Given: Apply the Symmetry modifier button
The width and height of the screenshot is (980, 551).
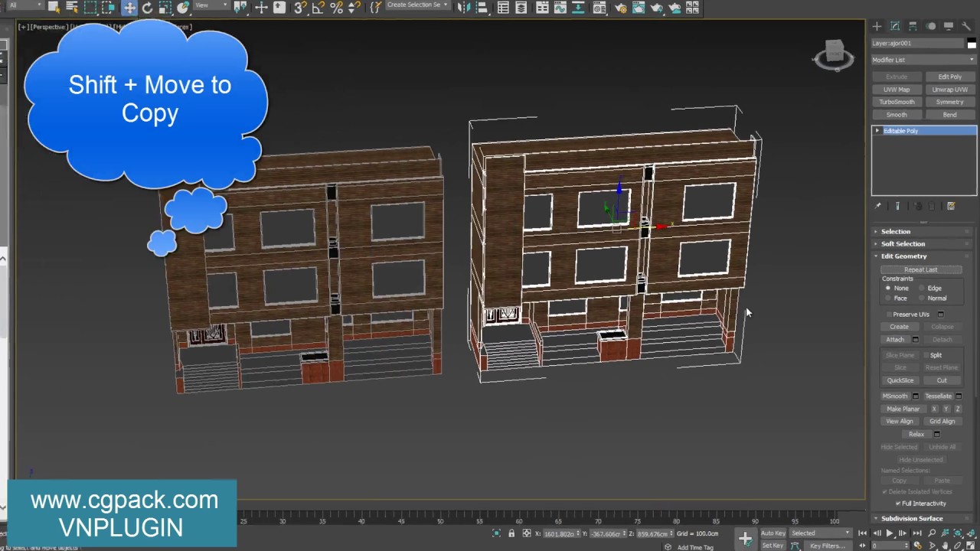Looking at the screenshot, I should pyautogui.click(x=949, y=102).
